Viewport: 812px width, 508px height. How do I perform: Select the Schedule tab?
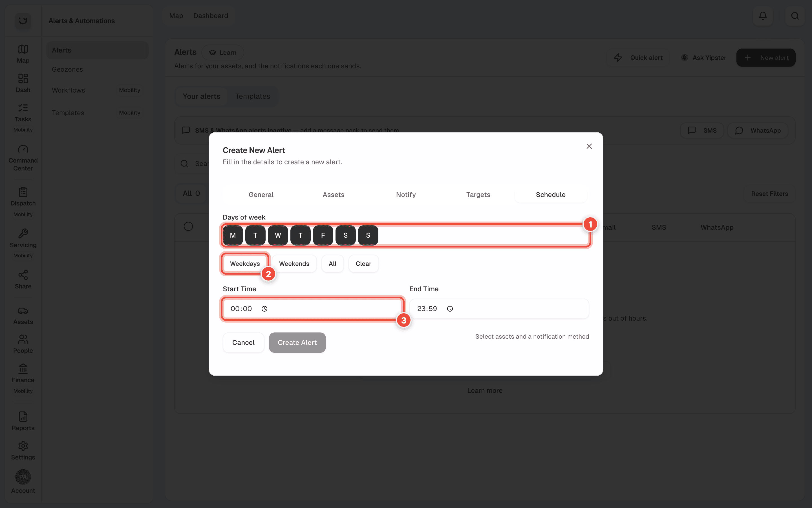551,195
